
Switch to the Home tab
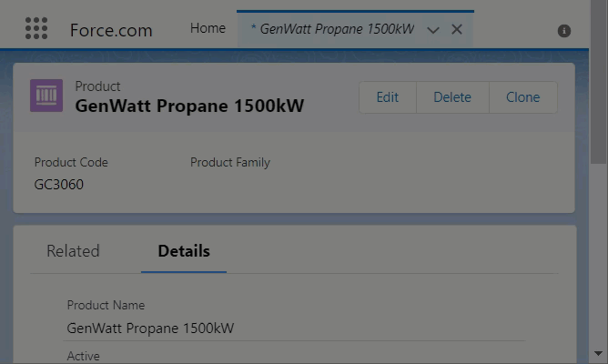click(x=208, y=28)
